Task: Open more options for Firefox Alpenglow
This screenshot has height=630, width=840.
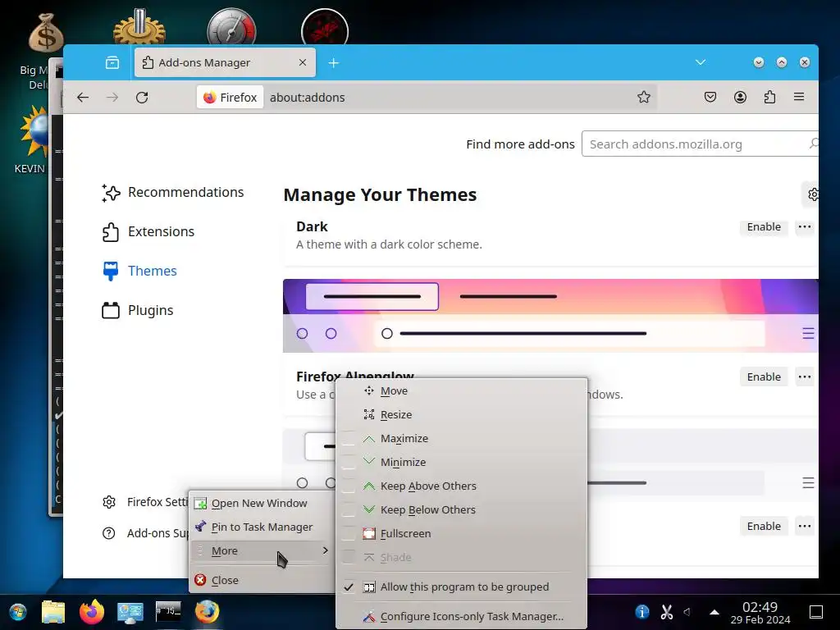Action: click(804, 377)
